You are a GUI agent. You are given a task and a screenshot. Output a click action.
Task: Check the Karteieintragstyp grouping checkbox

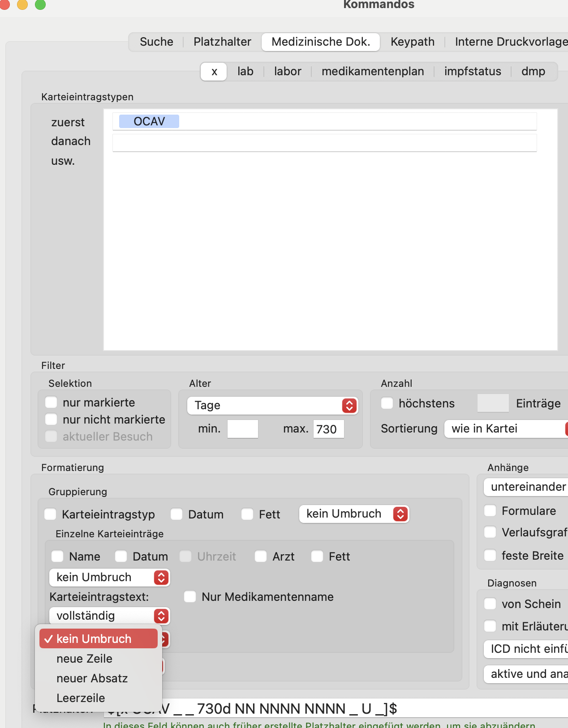(51, 514)
